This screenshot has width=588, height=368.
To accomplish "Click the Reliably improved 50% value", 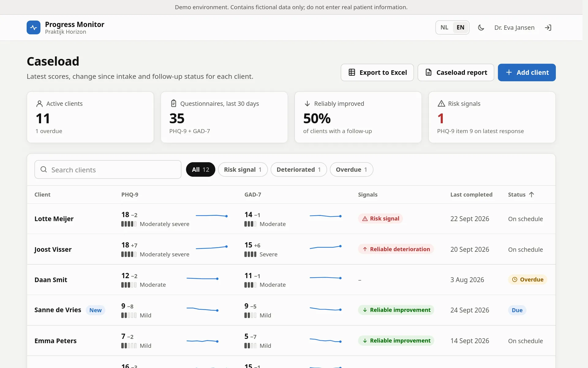I will [x=317, y=118].
